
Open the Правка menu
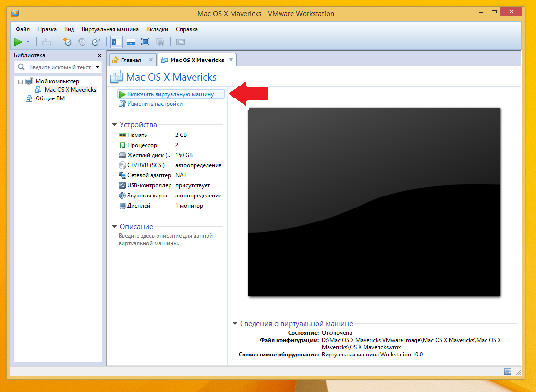click(x=47, y=29)
